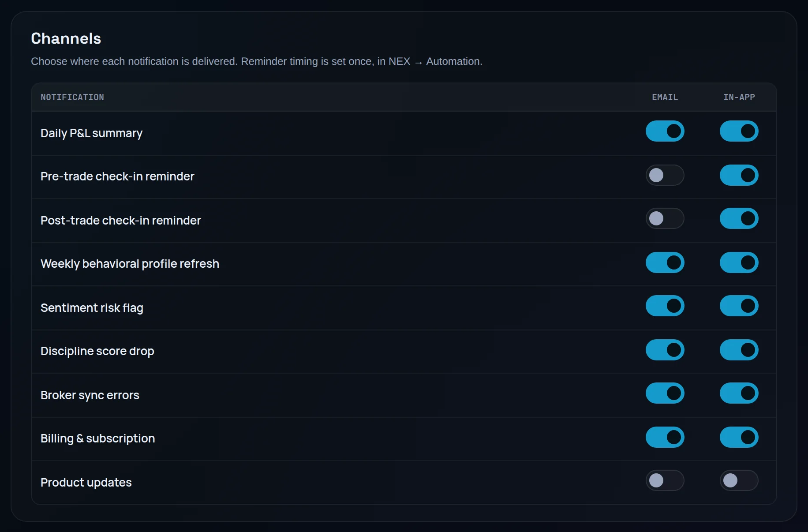Toggle in-app Weekly behavioral profile refresh

tap(739, 262)
